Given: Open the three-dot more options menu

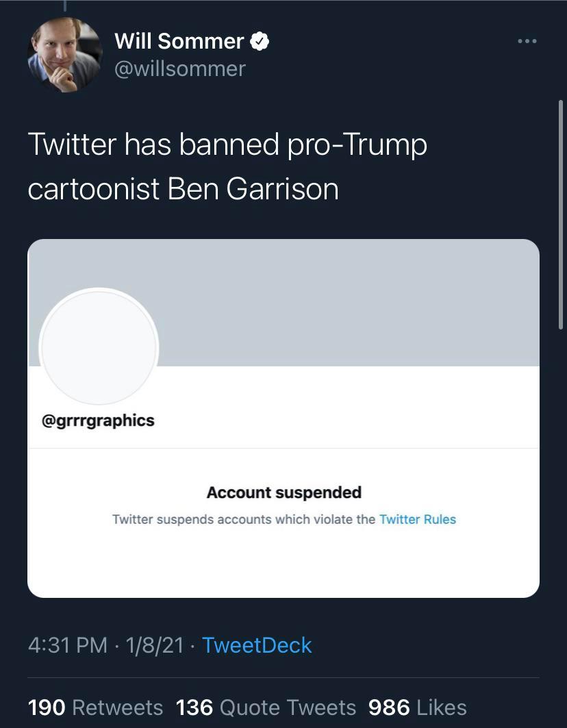Looking at the screenshot, I should tap(527, 42).
